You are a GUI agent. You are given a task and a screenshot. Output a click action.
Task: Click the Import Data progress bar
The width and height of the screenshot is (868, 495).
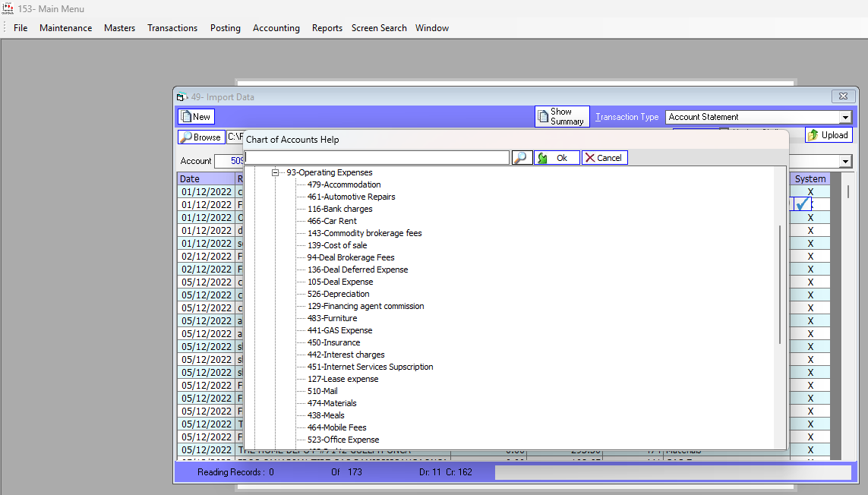673,472
